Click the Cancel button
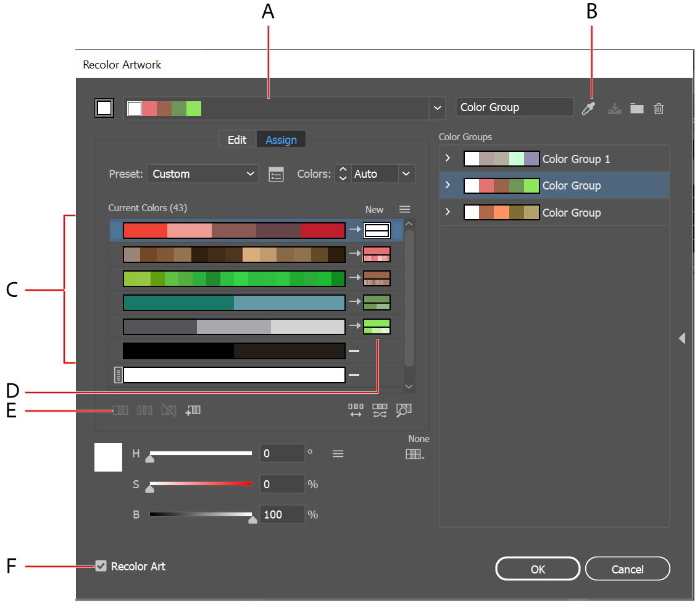 pyautogui.click(x=627, y=568)
